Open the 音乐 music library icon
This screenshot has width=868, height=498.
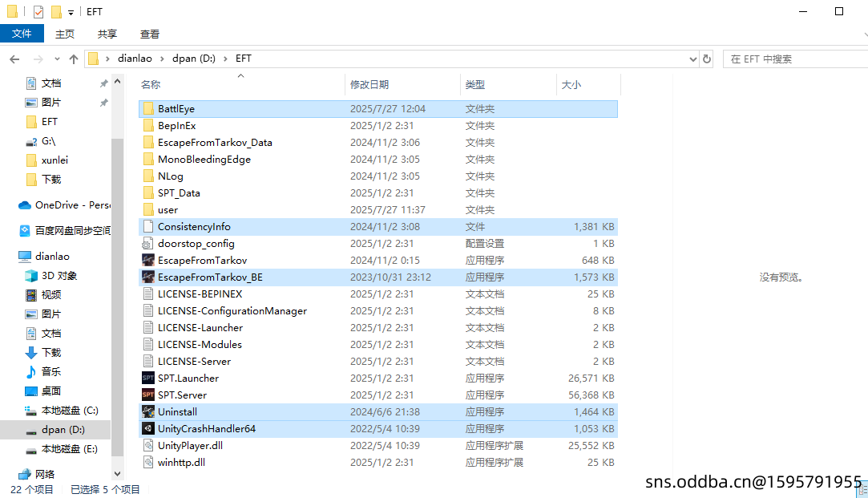31,372
